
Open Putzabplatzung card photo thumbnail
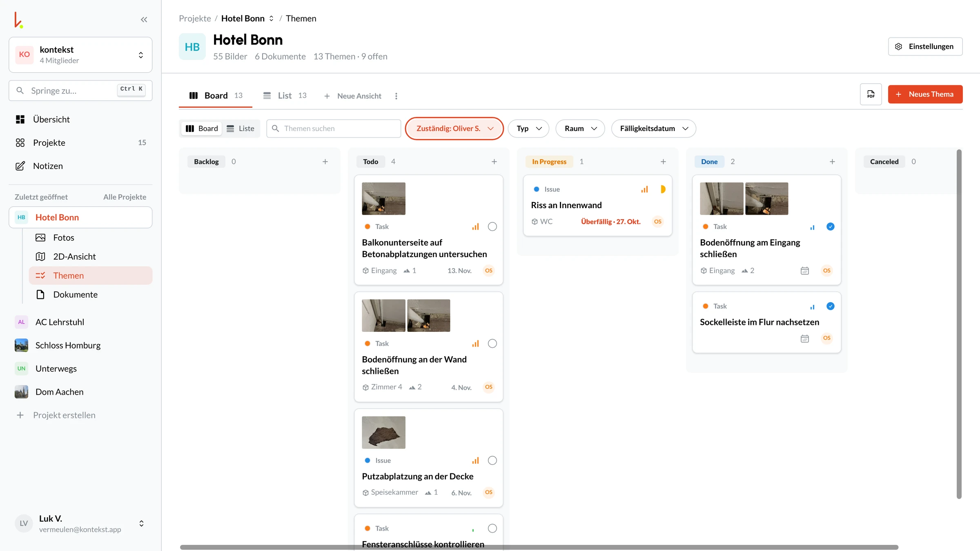[383, 433]
